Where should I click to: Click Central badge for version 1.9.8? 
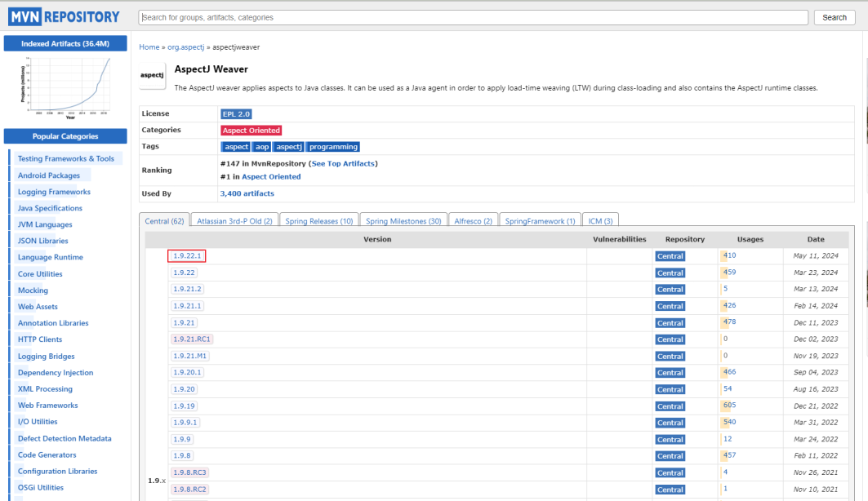point(670,456)
